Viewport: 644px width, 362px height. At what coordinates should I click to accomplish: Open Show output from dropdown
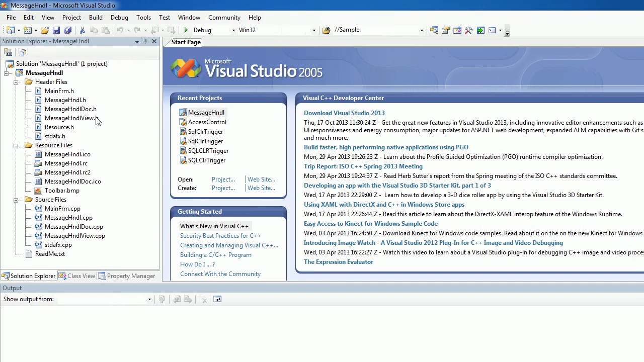pos(149,299)
